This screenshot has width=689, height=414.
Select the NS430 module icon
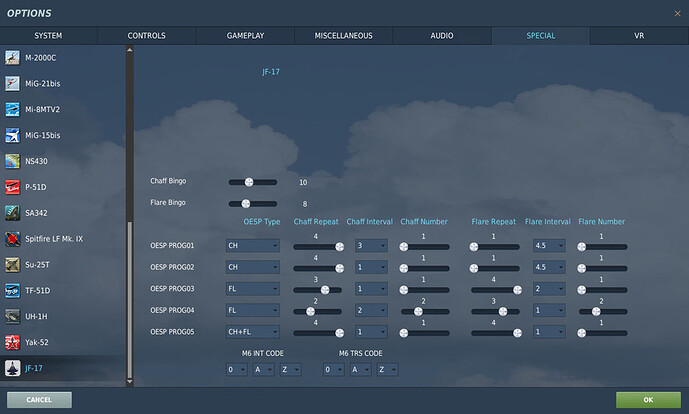click(x=12, y=161)
